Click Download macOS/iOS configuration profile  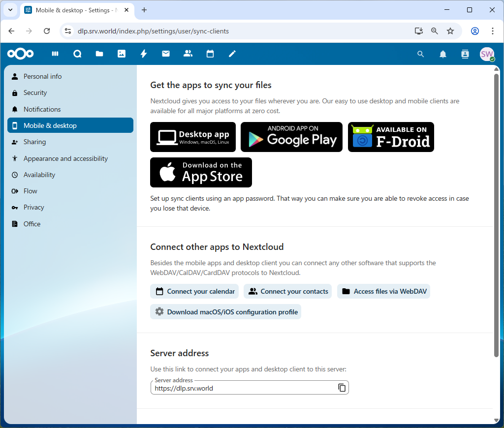tap(226, 312)
